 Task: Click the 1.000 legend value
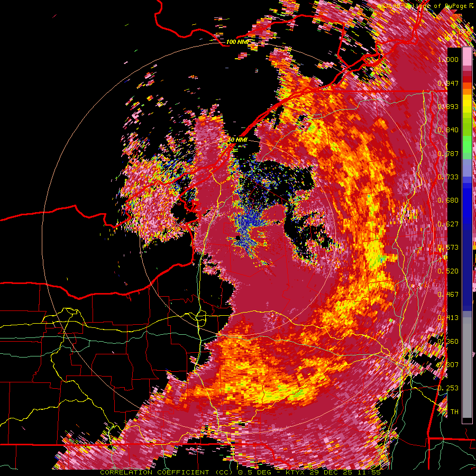pyautogui.click(x=448, y=59)
